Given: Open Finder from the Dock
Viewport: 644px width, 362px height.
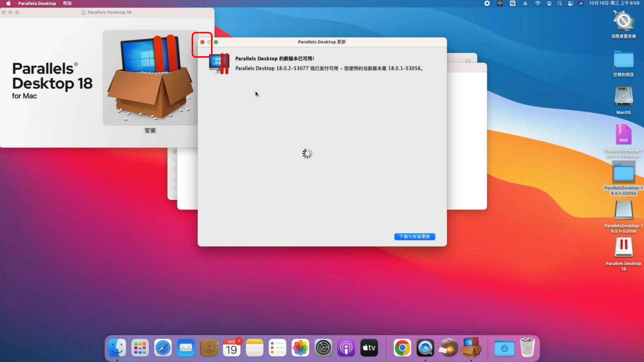Looking at the screenshot, I should pyautogui.click(x=117, y=348).
